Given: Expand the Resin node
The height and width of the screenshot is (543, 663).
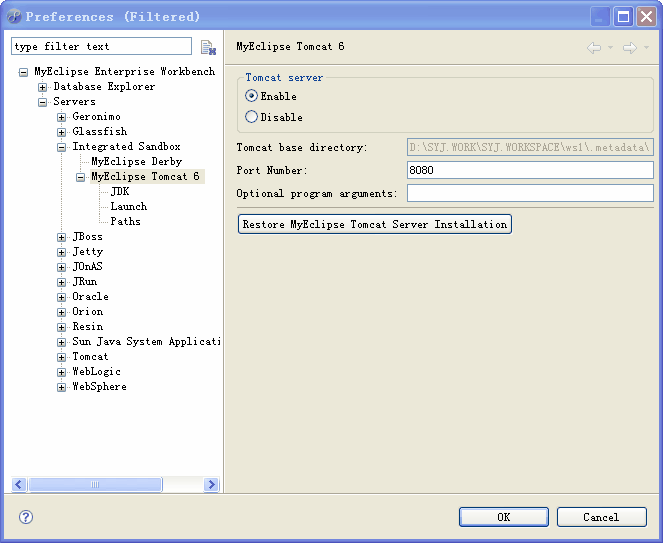Looking at the screenshot, I should pos(61,327).
